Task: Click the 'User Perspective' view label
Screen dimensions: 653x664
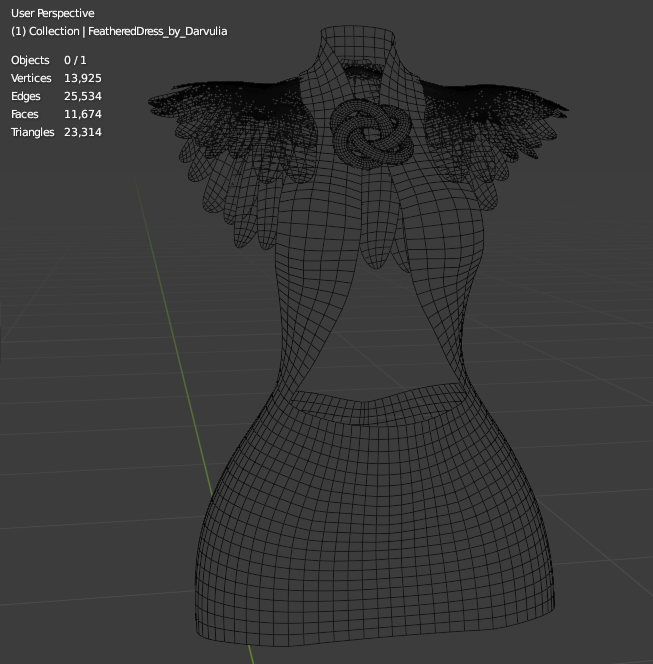Action: click(53, 14)
